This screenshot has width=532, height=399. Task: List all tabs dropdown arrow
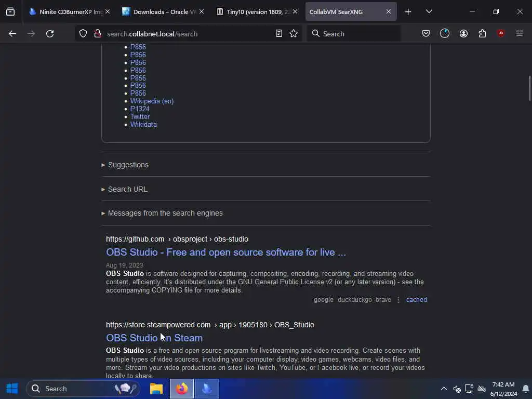point(429,12)
